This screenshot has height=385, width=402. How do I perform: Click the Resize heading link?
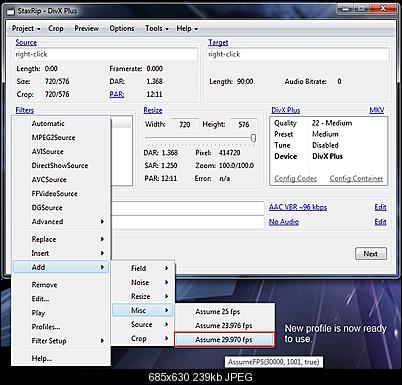point(153,110)
